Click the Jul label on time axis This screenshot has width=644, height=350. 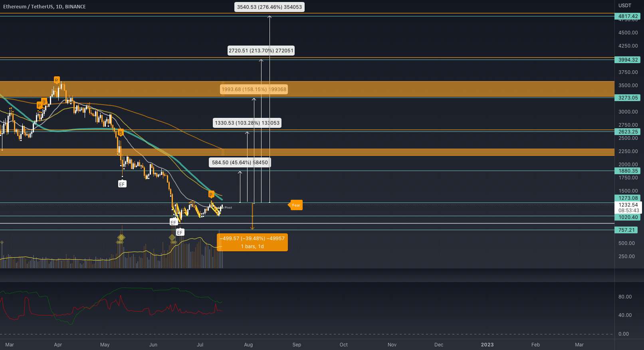coord(200,344)
